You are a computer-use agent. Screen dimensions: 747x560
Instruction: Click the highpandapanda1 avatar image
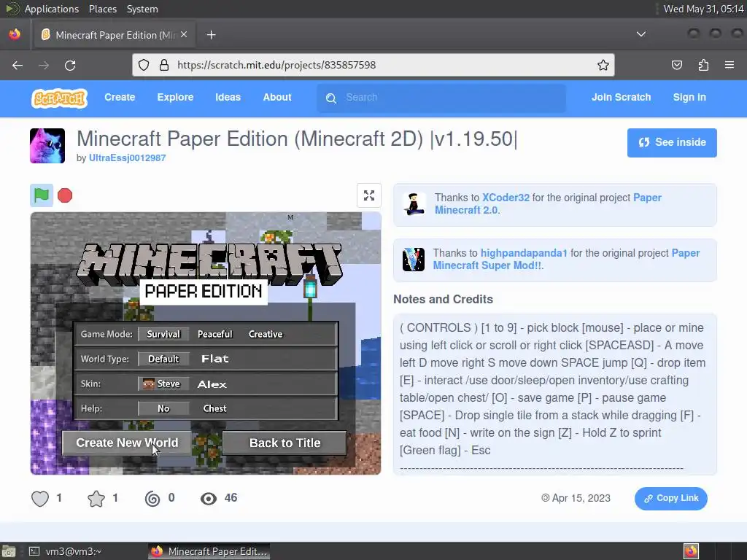point(413,260)
